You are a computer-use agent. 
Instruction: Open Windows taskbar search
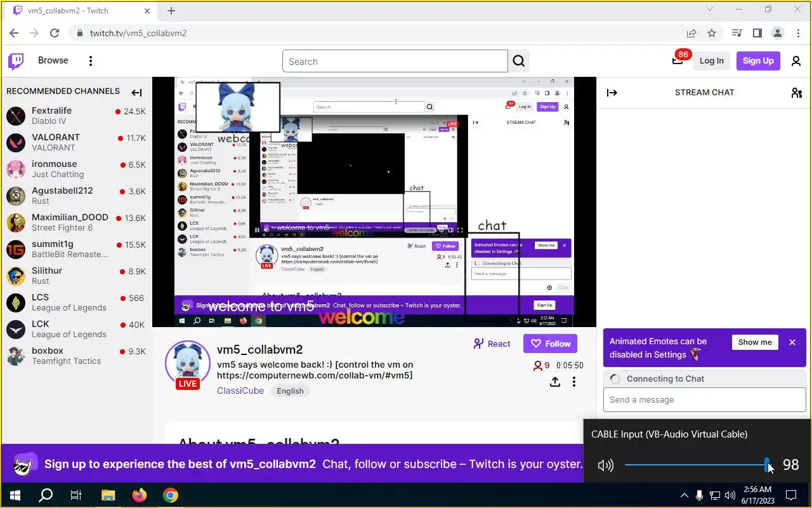[x=46, y=495]
